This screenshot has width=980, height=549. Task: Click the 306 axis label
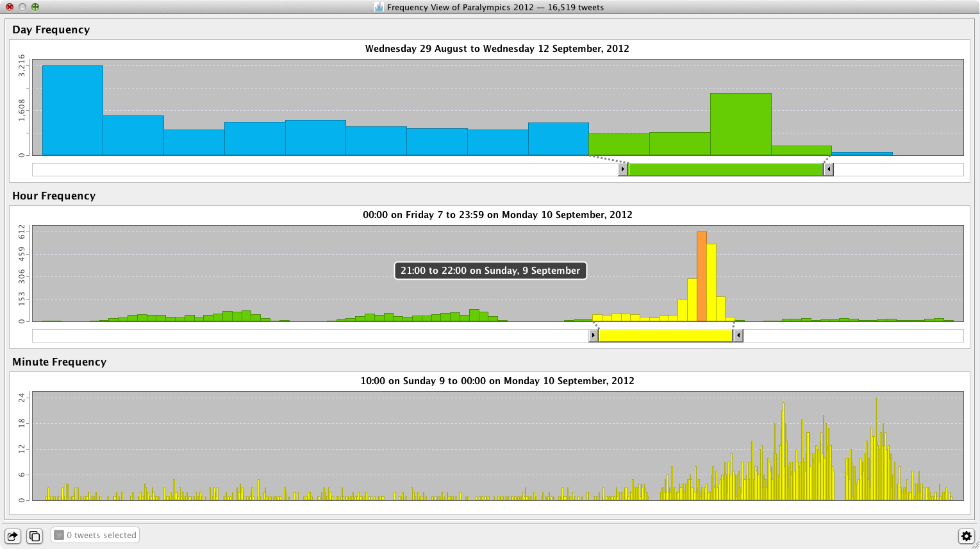coord(22,276)
